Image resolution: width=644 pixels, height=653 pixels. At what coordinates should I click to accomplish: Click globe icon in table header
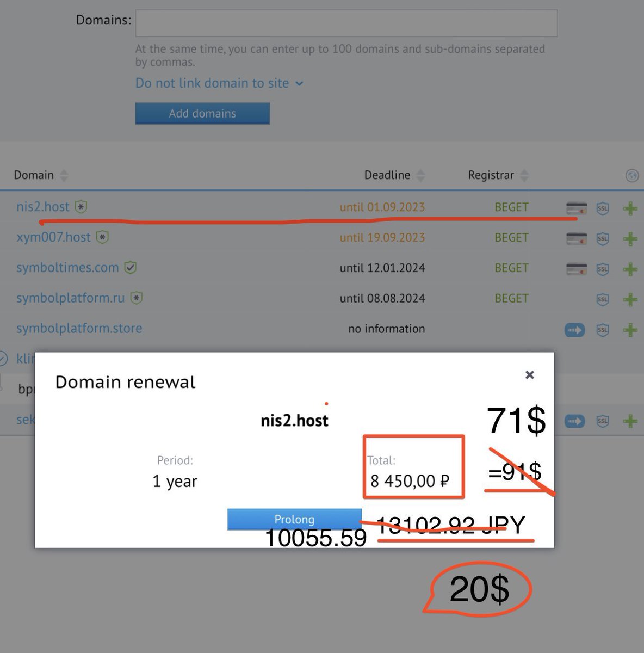coord(631,176)
